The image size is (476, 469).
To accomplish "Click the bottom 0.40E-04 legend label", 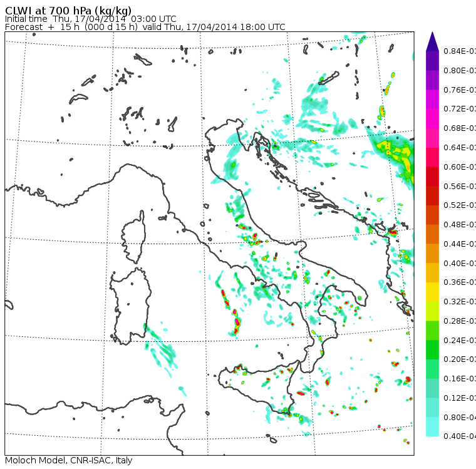I will [x=460, y=436].
